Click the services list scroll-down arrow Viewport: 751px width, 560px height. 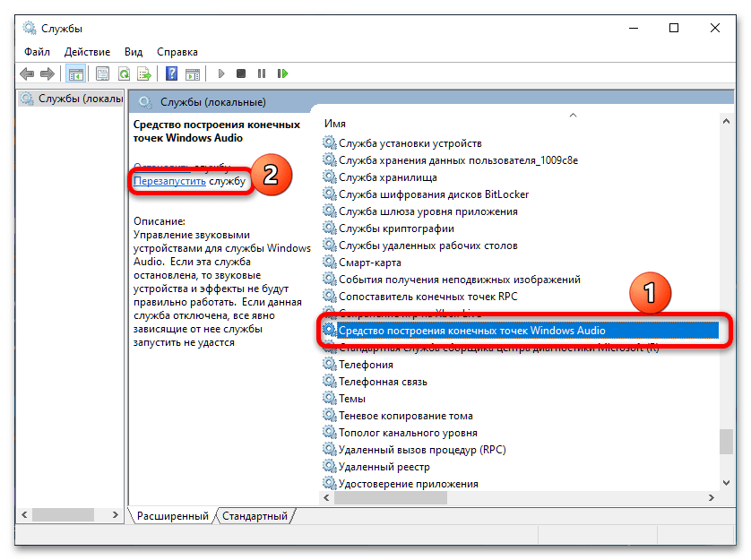pos(726,483)
